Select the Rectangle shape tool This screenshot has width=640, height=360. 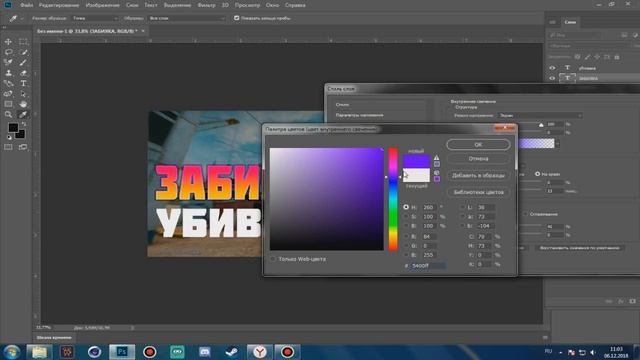point(8,104)
